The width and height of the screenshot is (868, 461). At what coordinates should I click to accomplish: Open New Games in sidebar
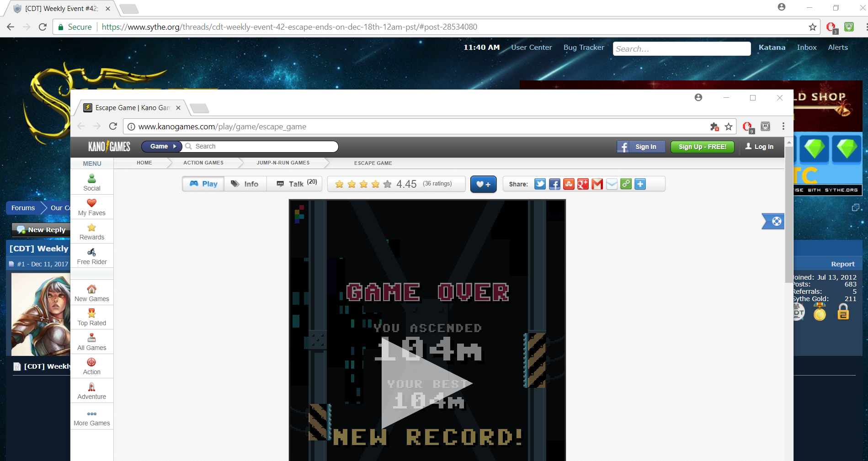coord(92,293)
